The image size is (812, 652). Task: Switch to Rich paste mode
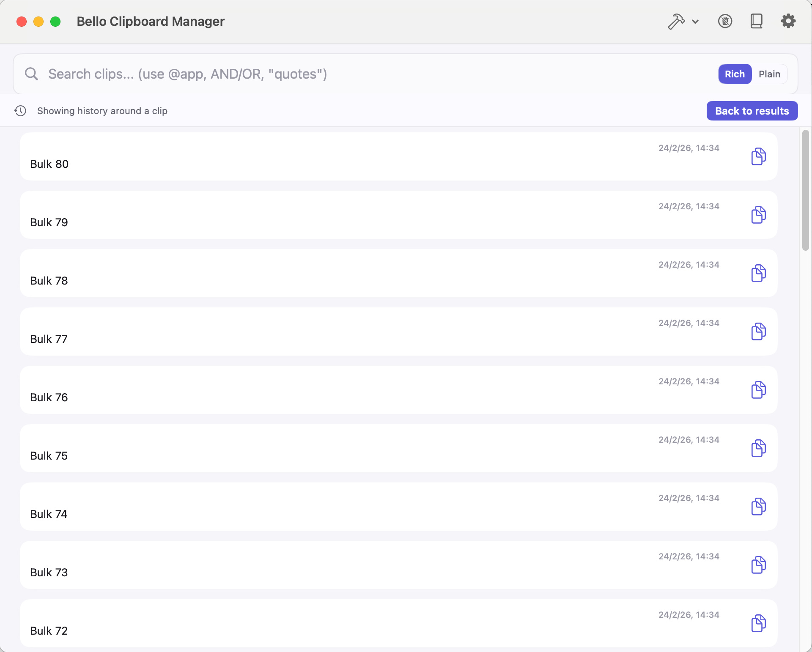(735, 74)
